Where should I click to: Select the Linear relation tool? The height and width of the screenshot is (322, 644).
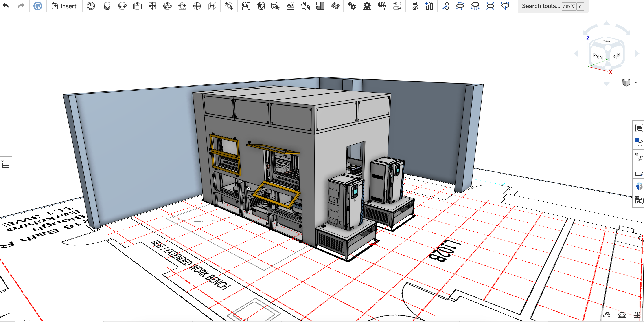click(x=397, y=6)
